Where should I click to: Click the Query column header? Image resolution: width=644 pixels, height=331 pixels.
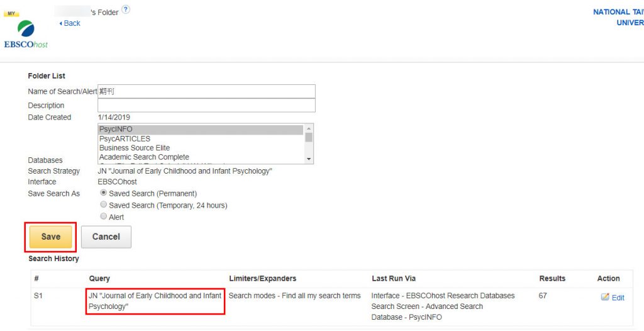coord(99,278)
